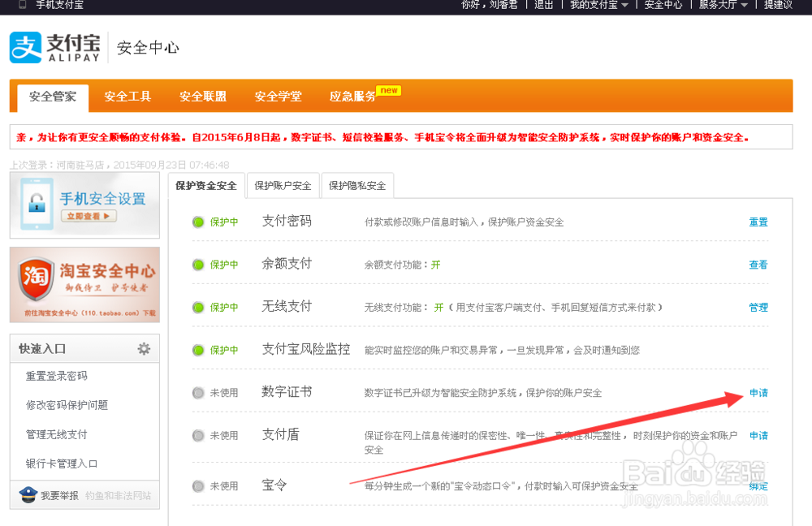Click 申请 link for 支付盾

pyautogui.click(x=758, y=435)
